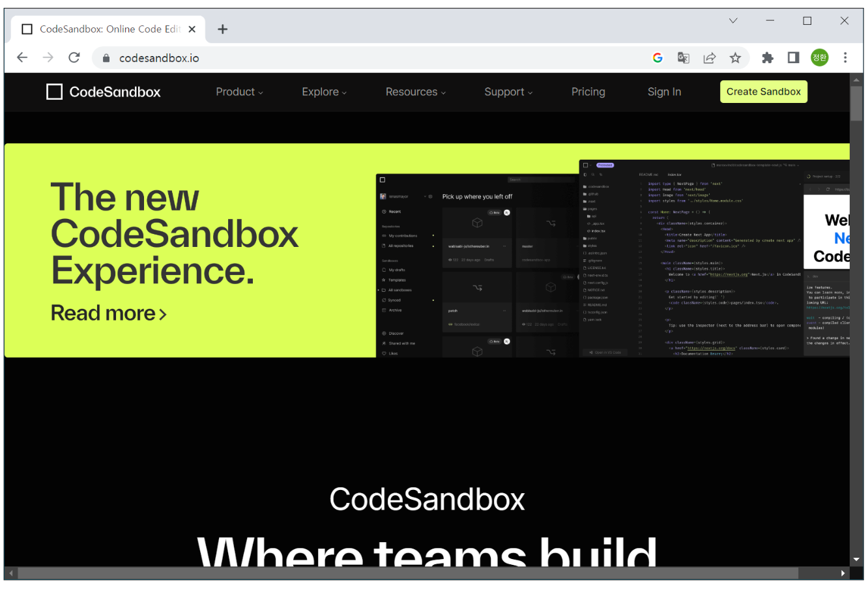
Task: Open a new tab with the plus button
Action: (x=223, y=29)
